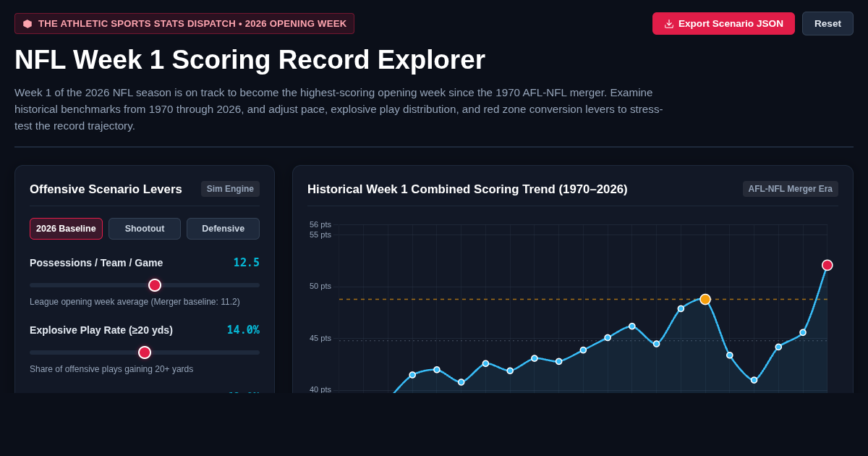The width and height of the screenshot is (868, 456).
Task: Adjust the Explosive Play Rate slider
Action: (145, 352)
